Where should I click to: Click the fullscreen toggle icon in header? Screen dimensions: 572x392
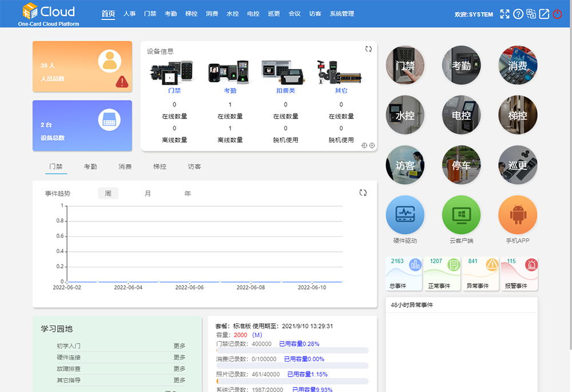pyautogui.click(x=505, y=14)
